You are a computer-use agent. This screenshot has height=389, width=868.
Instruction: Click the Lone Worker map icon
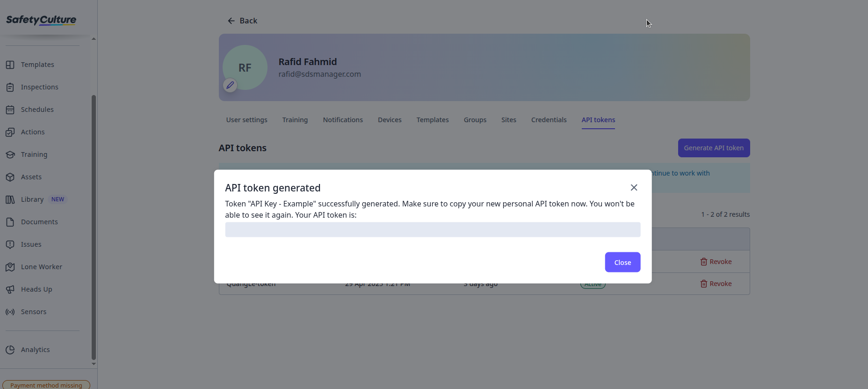click(x=10, y=267)
